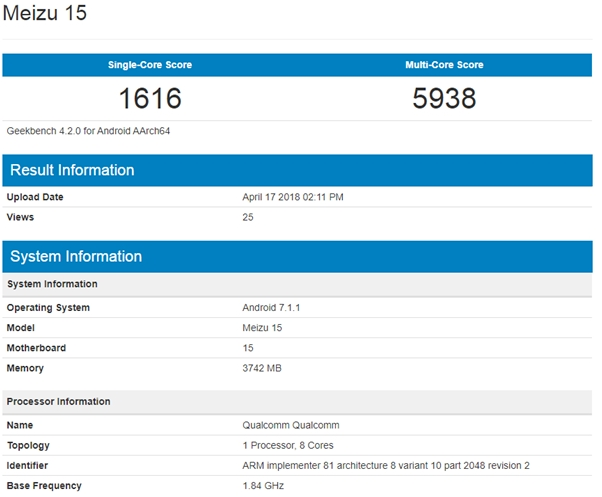Select the 'Topology' label
The image size is (602, 497).
(28, 446)
